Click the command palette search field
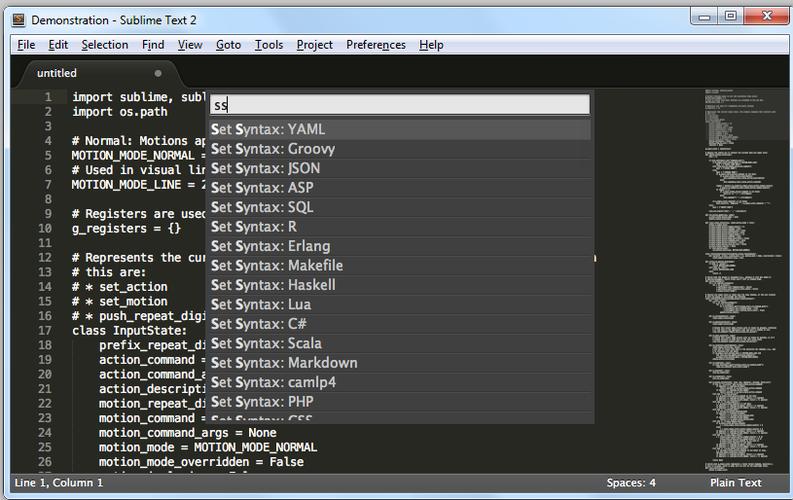 tap(400, 105)
